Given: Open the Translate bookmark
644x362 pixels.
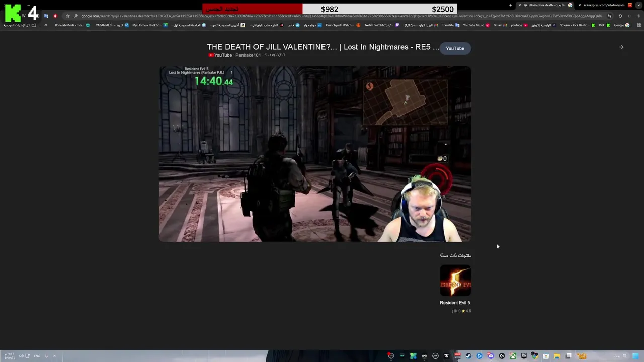Looking at the screenshot, I should [x=450, y=25].
